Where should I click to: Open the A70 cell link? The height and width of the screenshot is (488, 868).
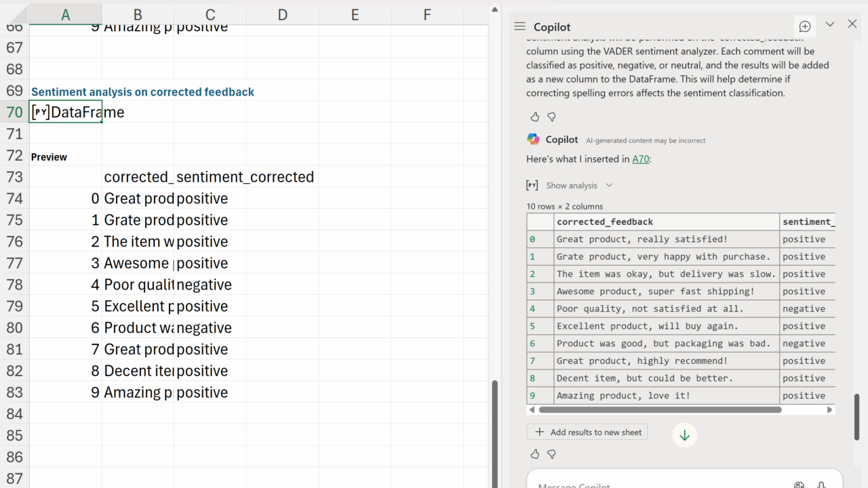pos(640,159)
